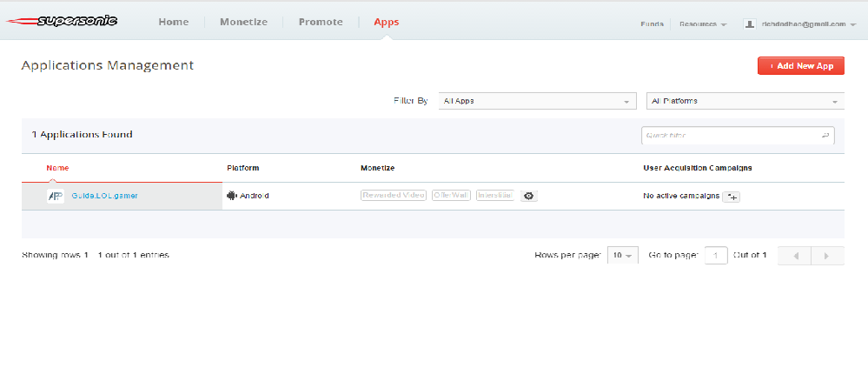Click the Platform column header
This screenshot has height=368, width=868.
pos(243,167)
